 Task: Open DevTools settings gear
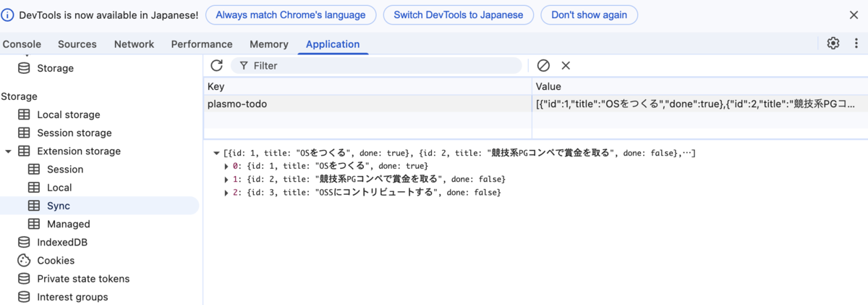(x=833, y=43)
